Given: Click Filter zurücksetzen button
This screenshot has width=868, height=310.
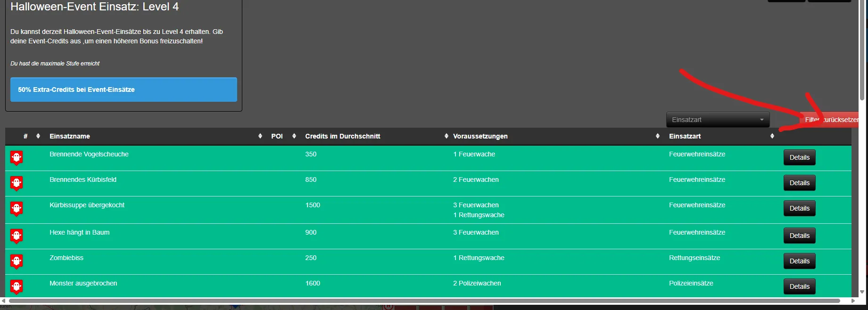Looking at the screenshot, I should coord(831,120).
